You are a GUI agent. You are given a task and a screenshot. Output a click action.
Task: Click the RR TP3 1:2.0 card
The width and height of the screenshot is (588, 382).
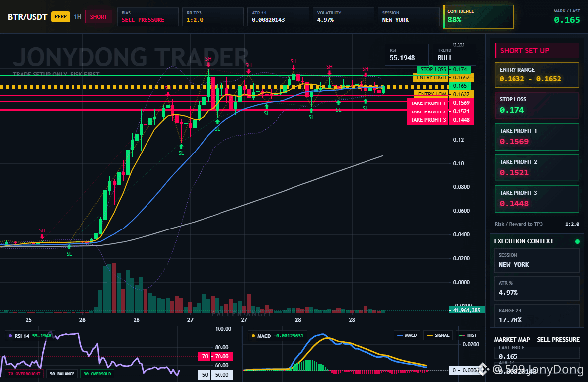coord(213,17)
